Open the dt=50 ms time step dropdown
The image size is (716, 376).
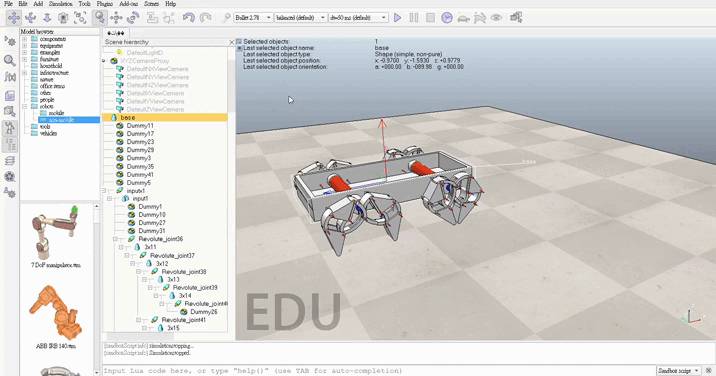click(x=358, y=18)
